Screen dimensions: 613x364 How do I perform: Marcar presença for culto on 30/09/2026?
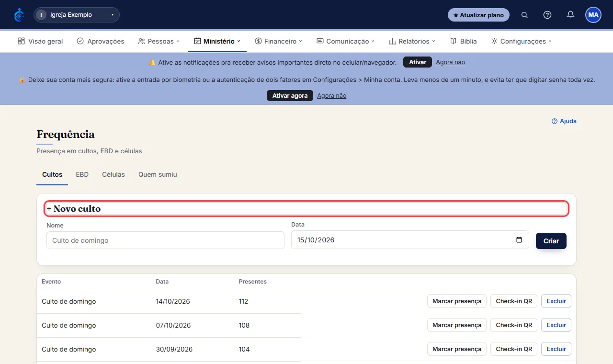(x=457, y=349)
